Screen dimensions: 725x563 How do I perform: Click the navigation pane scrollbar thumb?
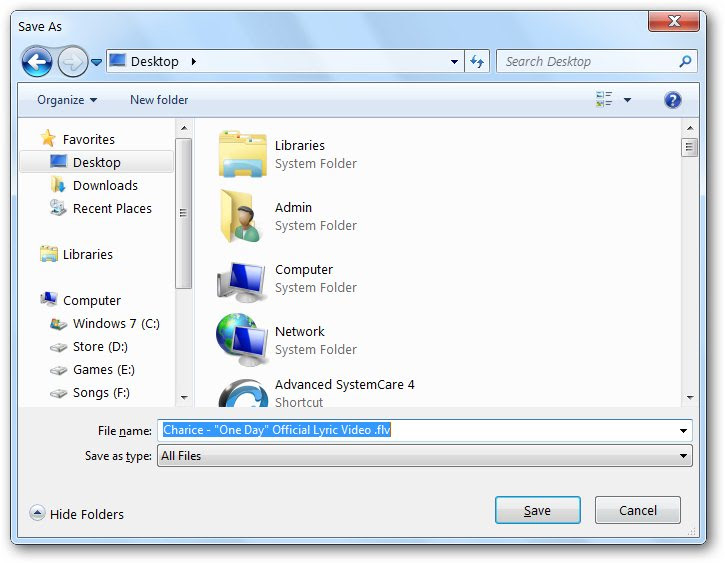[184, 213]
